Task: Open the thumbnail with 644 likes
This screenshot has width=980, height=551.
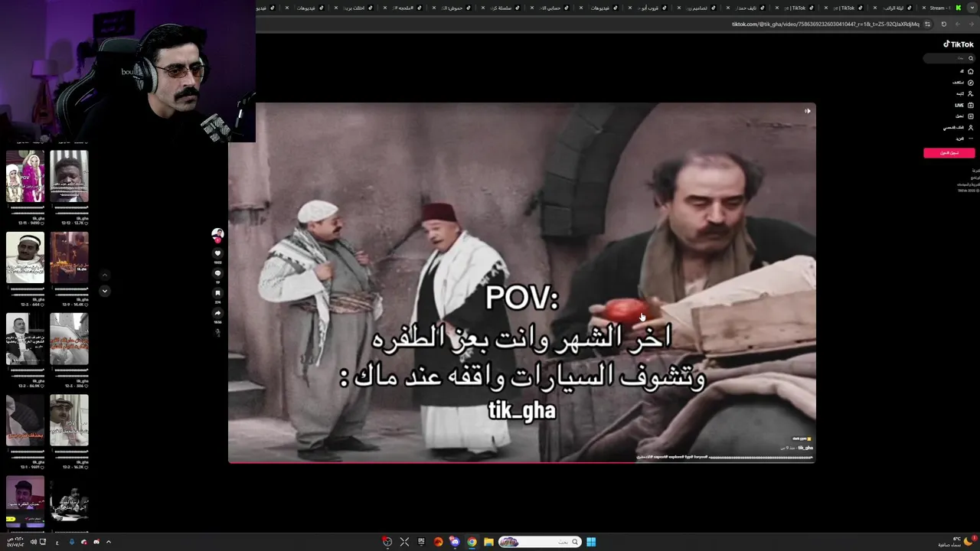Action: [25, 258]
